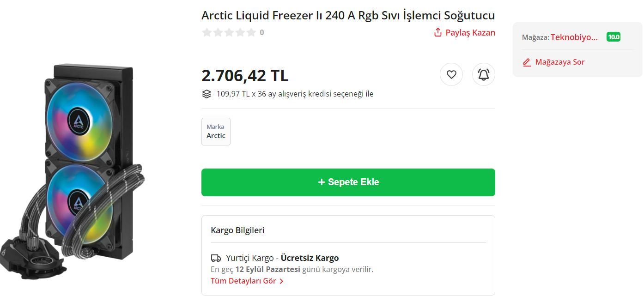Select the fifth rating star
Screen dimensions: 644x296
coord(251,33)
